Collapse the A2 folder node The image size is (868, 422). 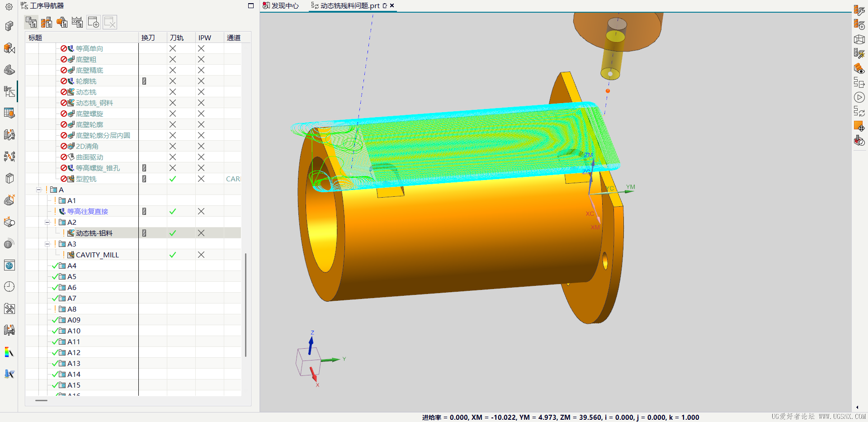47,223
